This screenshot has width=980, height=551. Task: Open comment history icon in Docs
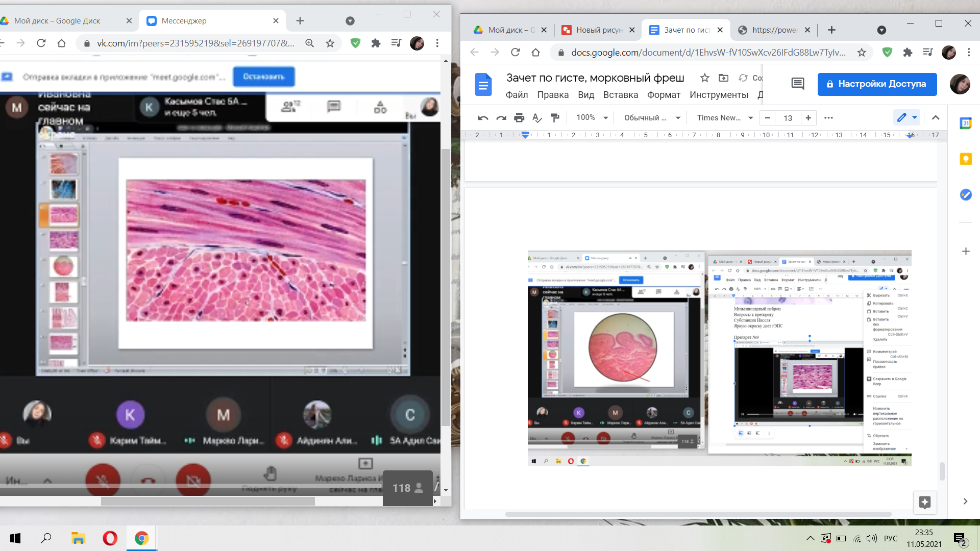coord(798,84)
